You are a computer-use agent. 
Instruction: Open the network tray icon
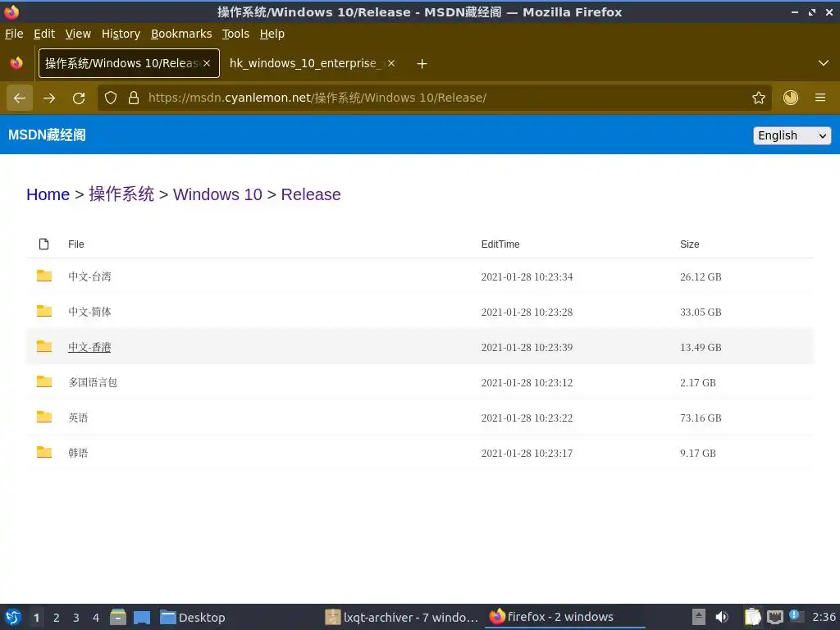[774, 617]
